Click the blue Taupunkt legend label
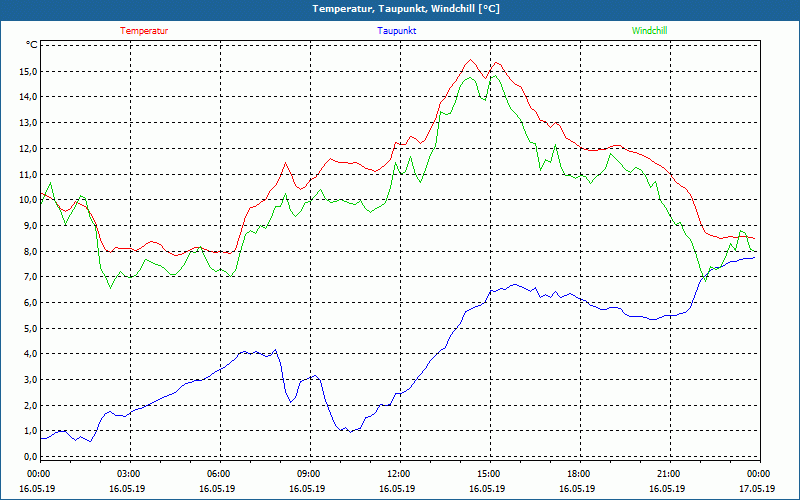Screen dimensions: 800x500 [396, 31]
